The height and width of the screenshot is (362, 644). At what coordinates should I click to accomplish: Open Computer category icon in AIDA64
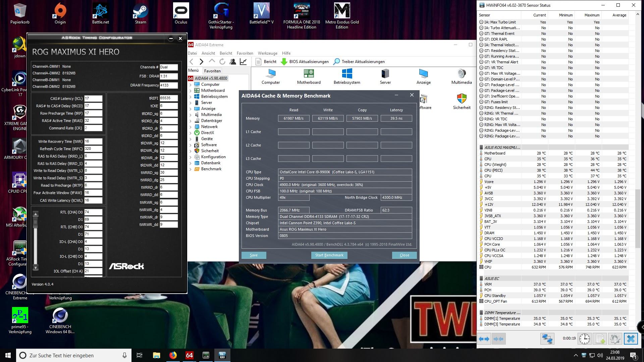coord(271,77)
